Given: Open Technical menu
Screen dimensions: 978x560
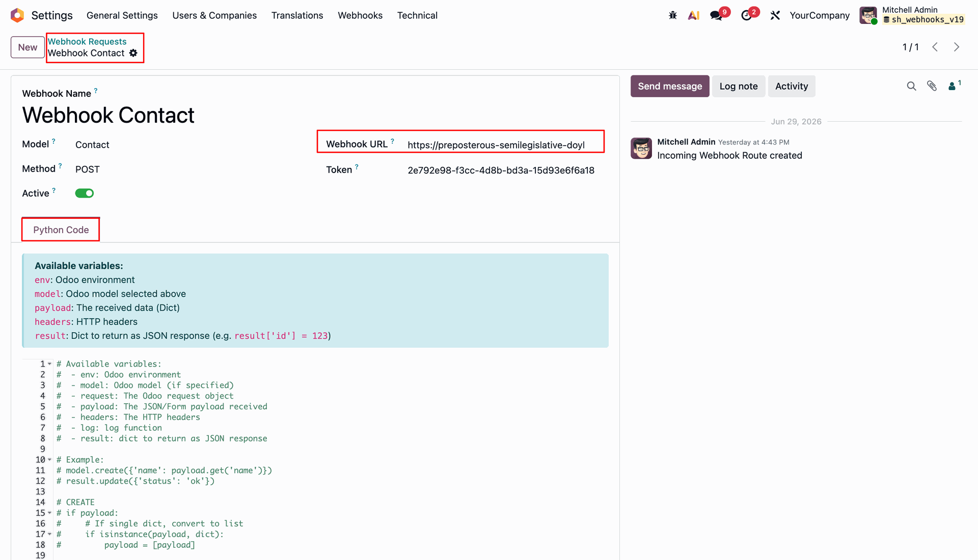Looking at the screenshot, I should (x=417, y=15).
